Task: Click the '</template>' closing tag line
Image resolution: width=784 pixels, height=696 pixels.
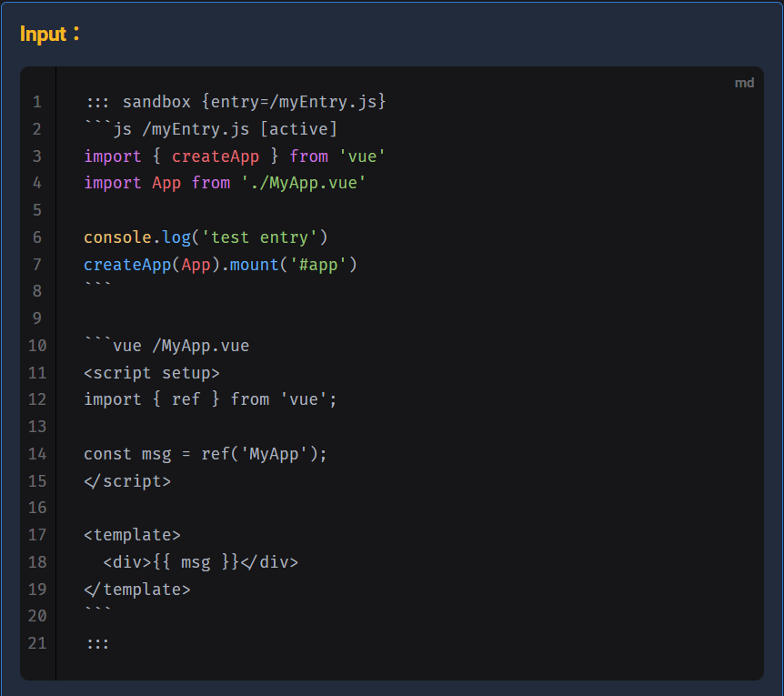Action: 137,589
